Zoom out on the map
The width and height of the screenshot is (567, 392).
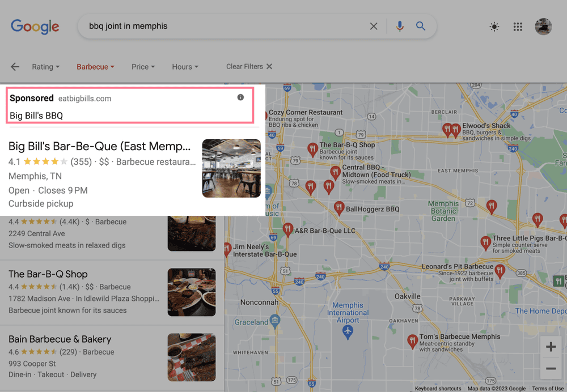(551, 369)
